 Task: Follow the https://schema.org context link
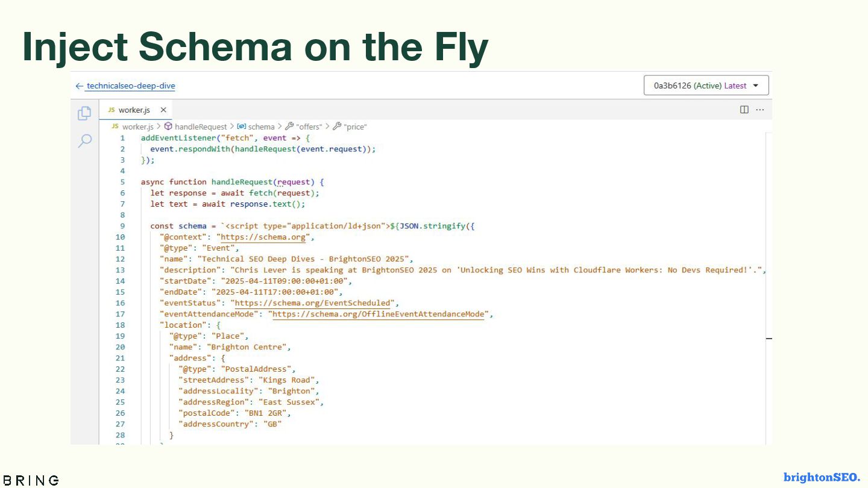(263, 237)
